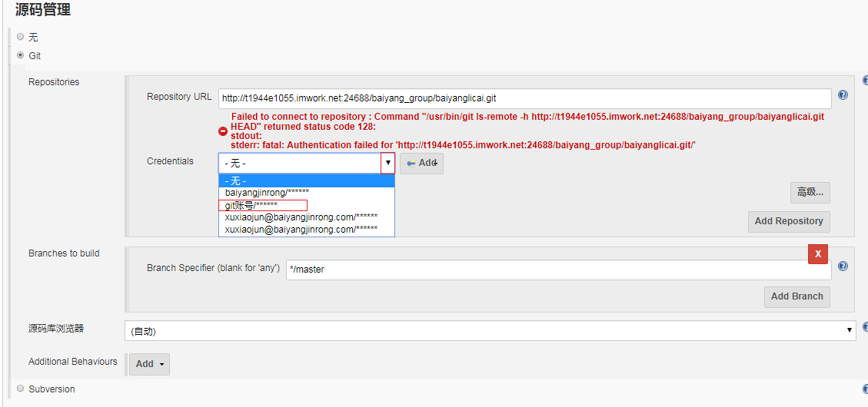The height and width of the screenshot is (407, 868).
Task: Open help icon beside Branch Specifier field
Action: coord(843,266)
